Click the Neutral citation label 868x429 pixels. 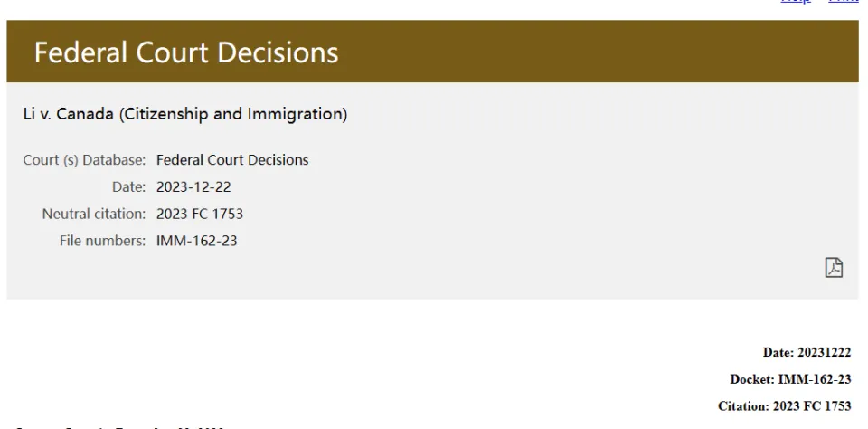[94, 214]
